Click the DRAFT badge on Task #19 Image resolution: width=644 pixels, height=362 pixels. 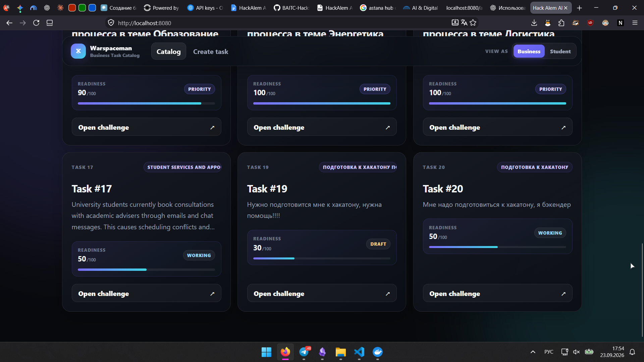(378, 244)
